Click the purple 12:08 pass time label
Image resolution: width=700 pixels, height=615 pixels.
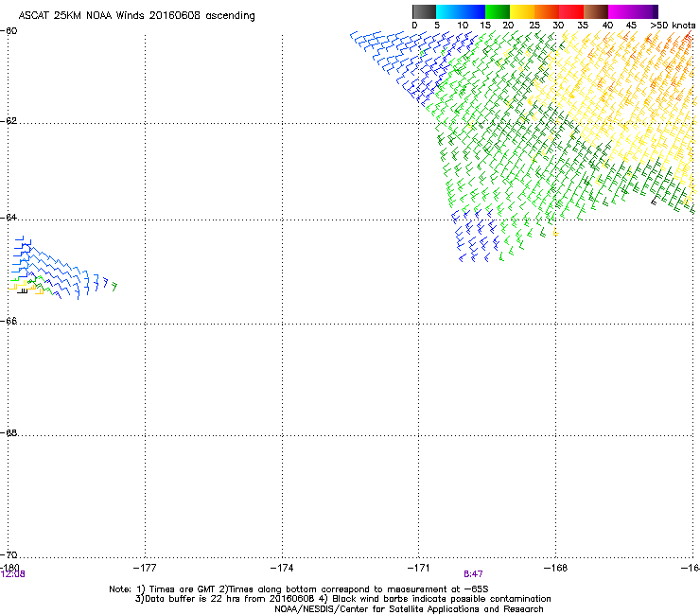(13, 574)
